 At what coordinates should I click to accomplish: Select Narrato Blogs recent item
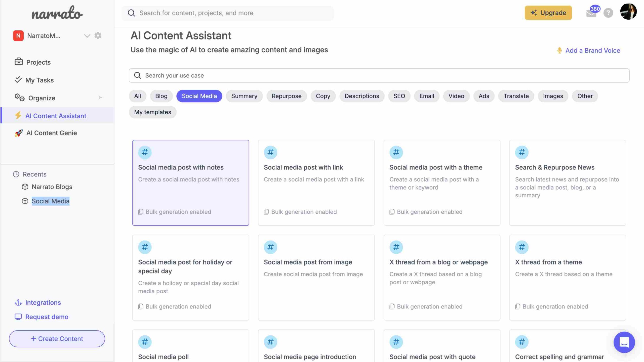52,187
